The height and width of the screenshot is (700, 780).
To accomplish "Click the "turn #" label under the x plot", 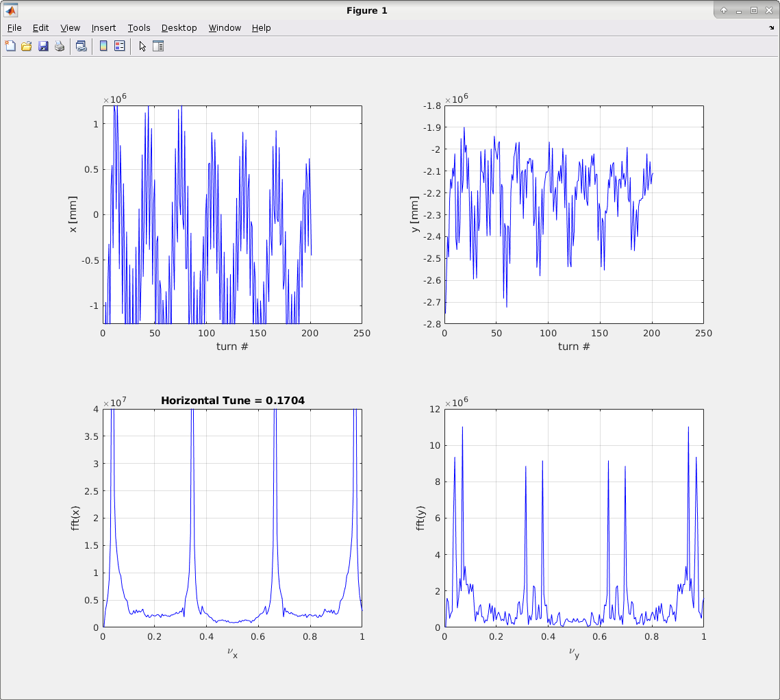I will [x=232, y=347].
